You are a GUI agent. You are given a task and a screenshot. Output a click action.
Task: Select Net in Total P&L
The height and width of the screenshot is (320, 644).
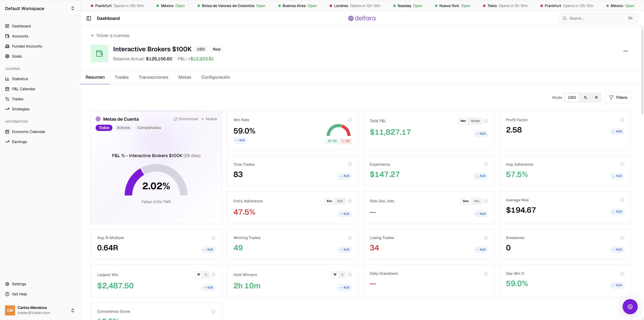(x=463, y=121)
